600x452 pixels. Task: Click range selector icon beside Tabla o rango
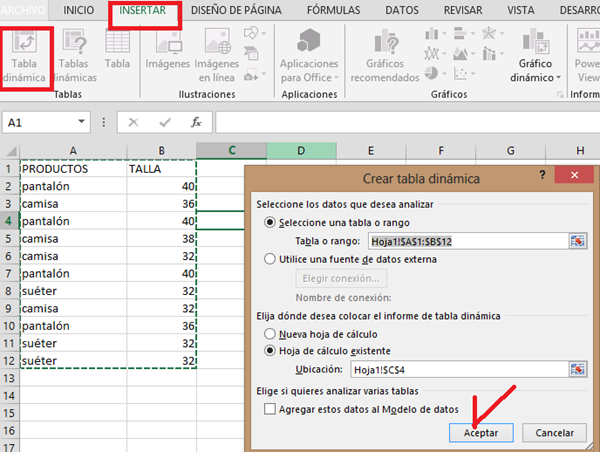click(577, 241)
